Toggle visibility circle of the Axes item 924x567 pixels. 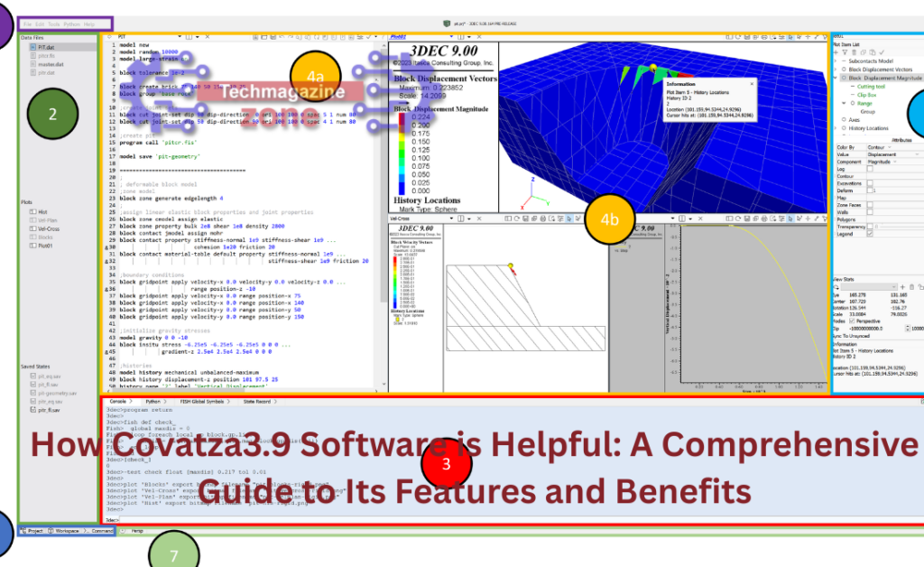click(844, 120)
